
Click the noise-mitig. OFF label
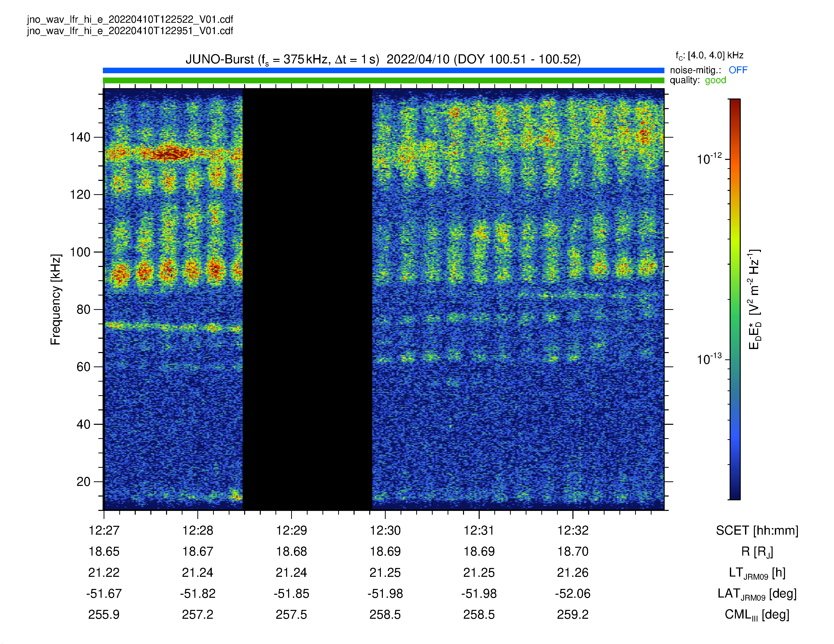pos(708,70)
